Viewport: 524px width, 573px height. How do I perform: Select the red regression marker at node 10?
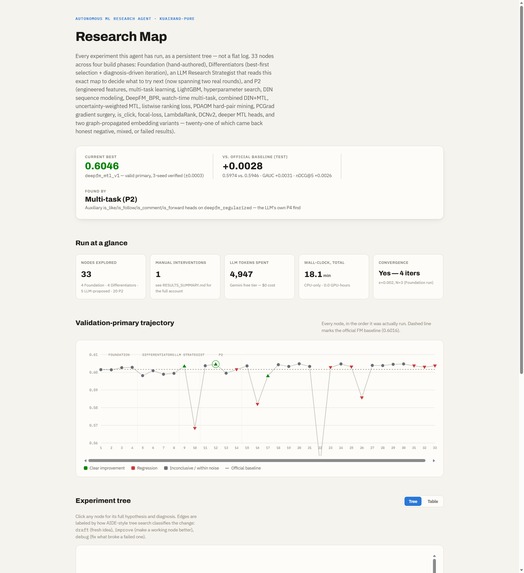[195, 428]
